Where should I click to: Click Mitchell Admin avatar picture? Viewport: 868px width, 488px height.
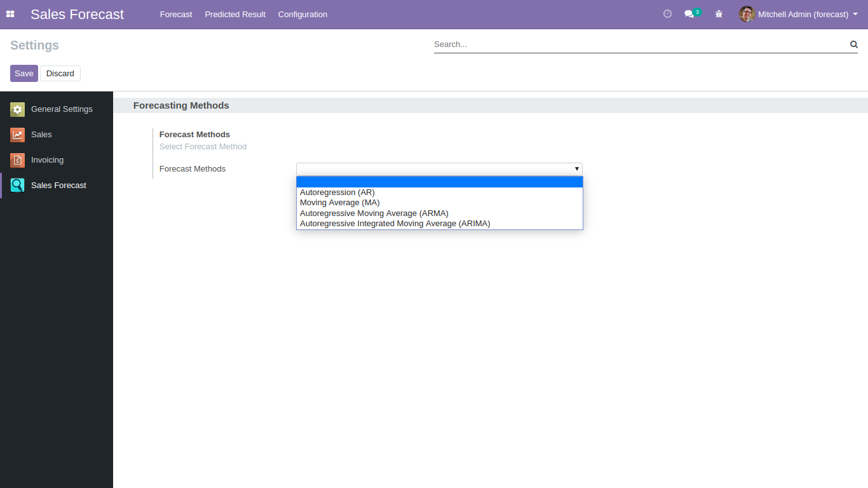[x=747, y=14]
